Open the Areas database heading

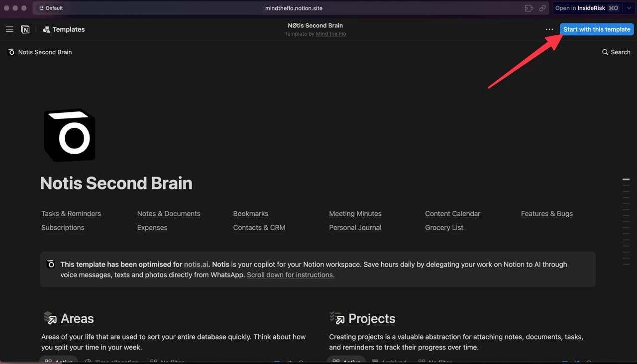click(77, 318)
